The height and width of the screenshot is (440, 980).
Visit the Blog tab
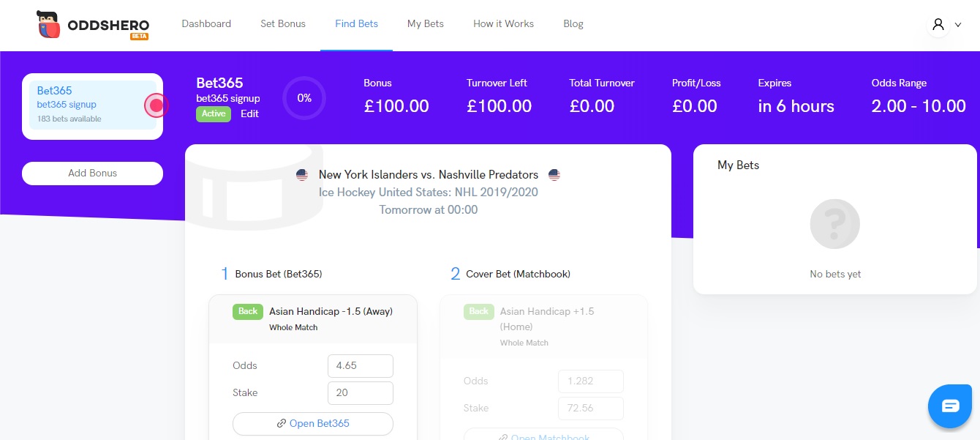click(x=573, y=23)
